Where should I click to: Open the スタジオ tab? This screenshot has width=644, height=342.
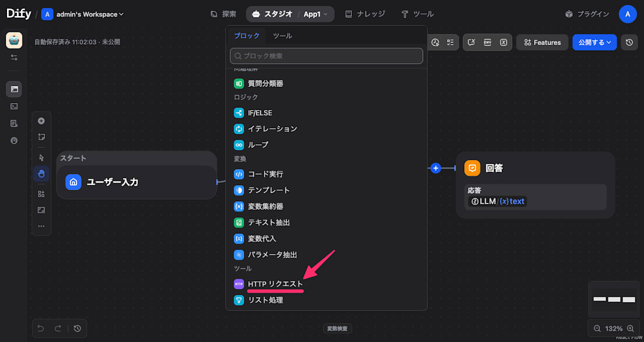[x=272, y=14]
